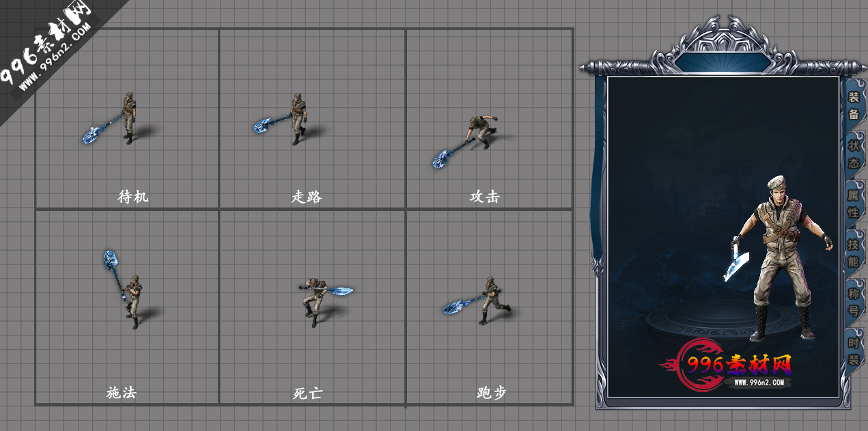Screen dimensions: 868x431
Task: Click the 走路 label
Action: [x=307, y=197]
